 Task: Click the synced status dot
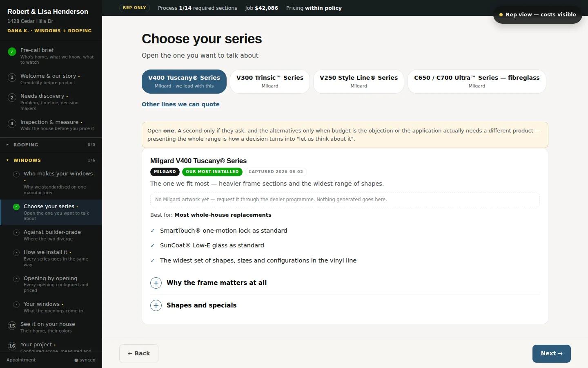[76, 360]
